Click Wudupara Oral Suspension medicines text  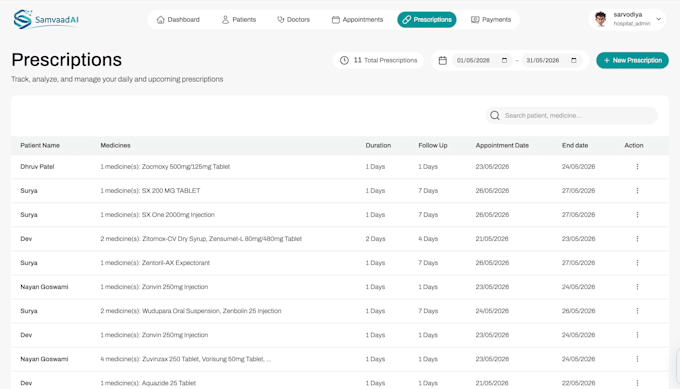point(191,311)
